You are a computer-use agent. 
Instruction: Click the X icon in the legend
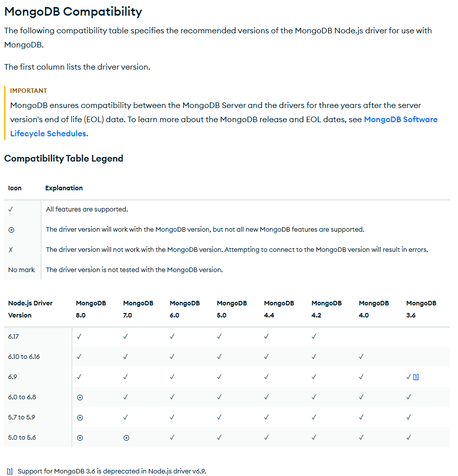[x=11, y=249]
